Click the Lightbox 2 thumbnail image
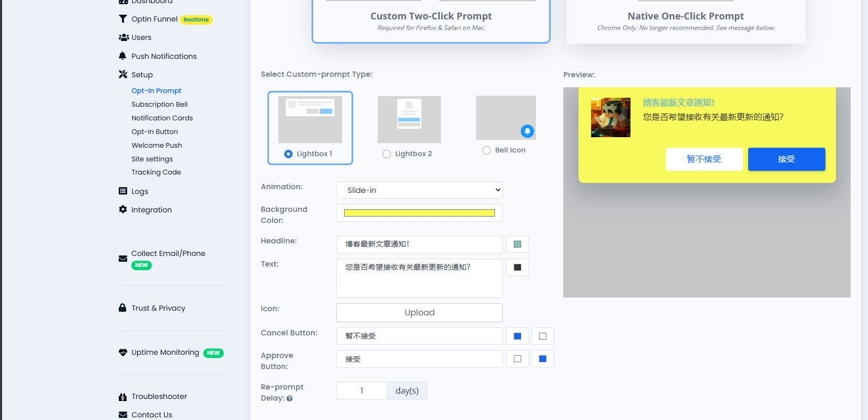Image resolution: width=868 pixels, height=420 pixels. (x=409, y=119)
